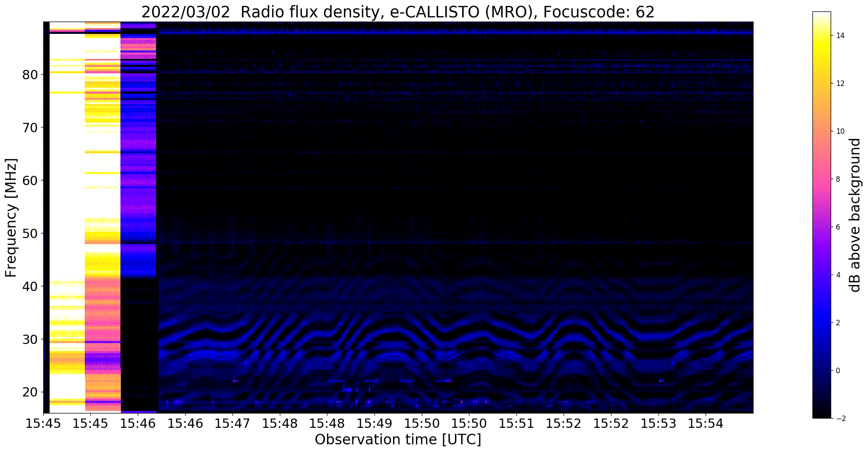This screenshot has height=452, width=868.
Task: Click the 15:51 time tick label
Action: pyautogui.click(x=516, y=423)
